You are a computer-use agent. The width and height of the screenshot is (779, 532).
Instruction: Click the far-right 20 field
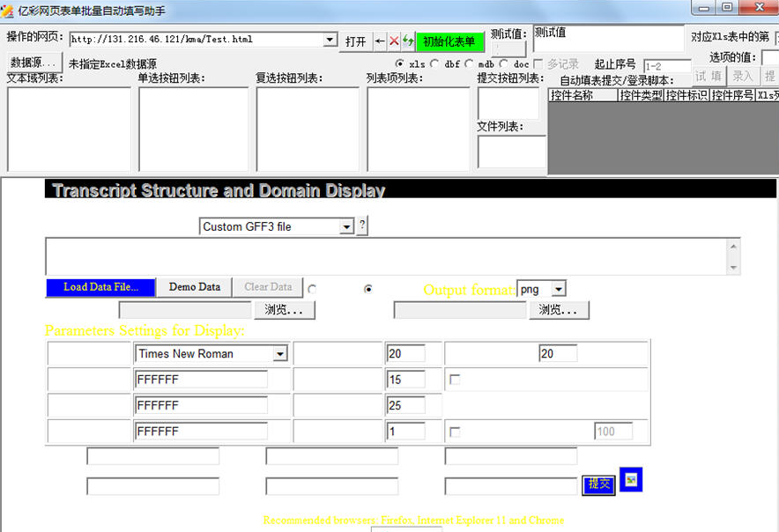tap(558, 354)
